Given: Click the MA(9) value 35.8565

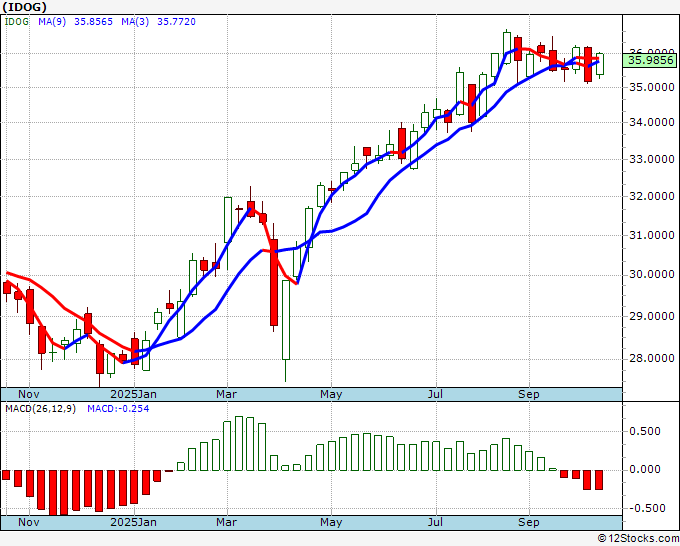Looking at the screenshot, I should click(93, 21).
